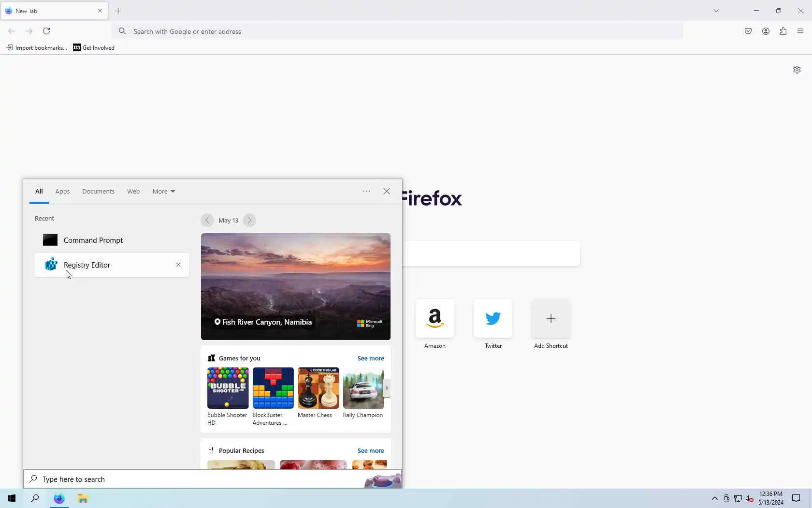
Task: Open the taskbar clock and date
Action: pos(771,498)
